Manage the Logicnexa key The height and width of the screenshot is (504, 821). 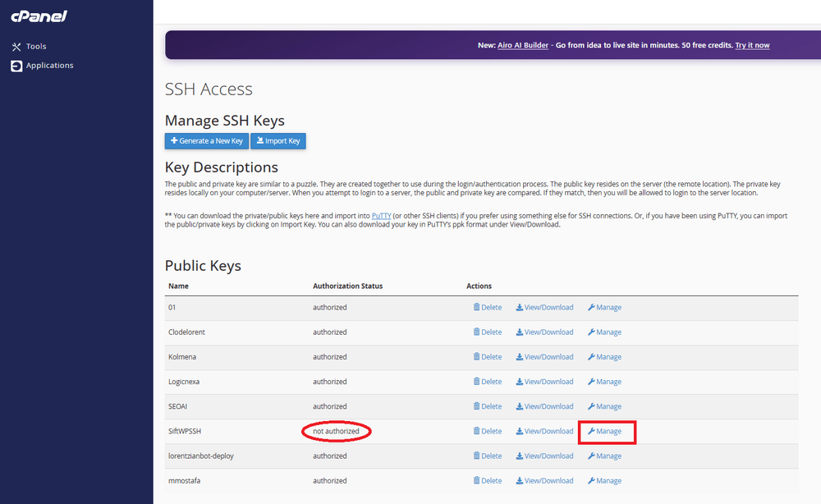pos(604,382)
